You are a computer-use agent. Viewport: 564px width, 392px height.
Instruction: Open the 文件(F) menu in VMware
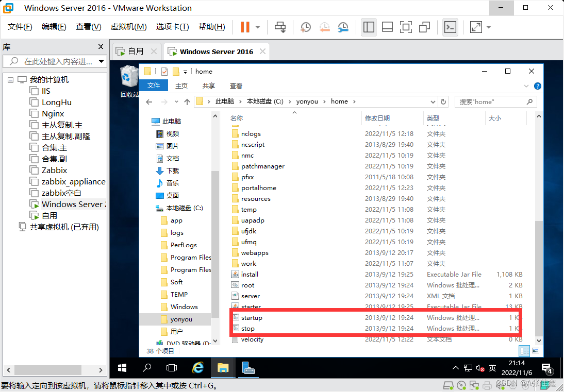(x=20, y=27)
